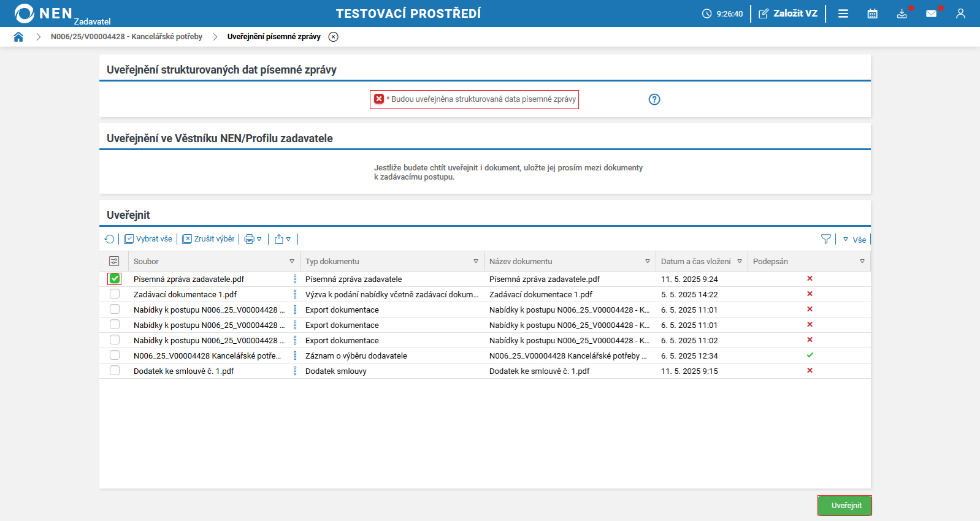The image size is (980, 521).
Task: Open the hamburger main menu
Action: click(843, 13)
